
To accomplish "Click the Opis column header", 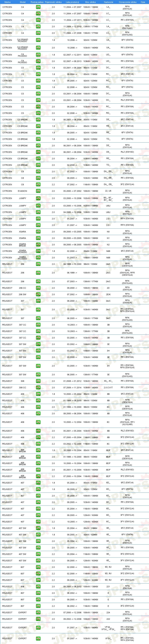I will click(143, 2).
